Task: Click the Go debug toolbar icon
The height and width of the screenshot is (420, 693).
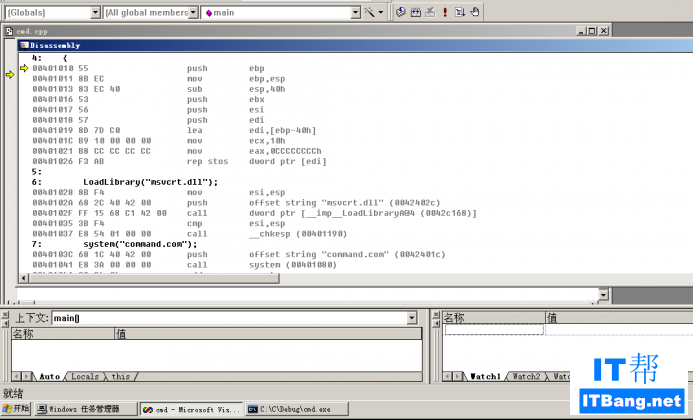Action: pos(460,12)
